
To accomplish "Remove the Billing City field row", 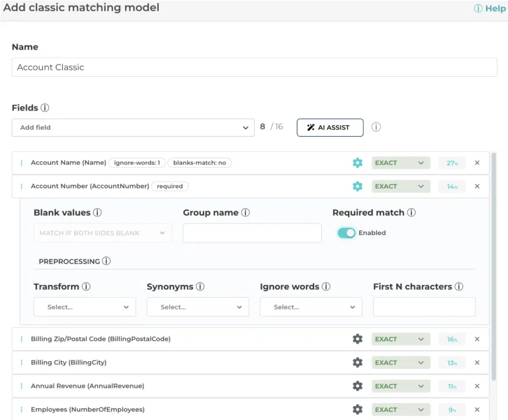I will point(477,362).
